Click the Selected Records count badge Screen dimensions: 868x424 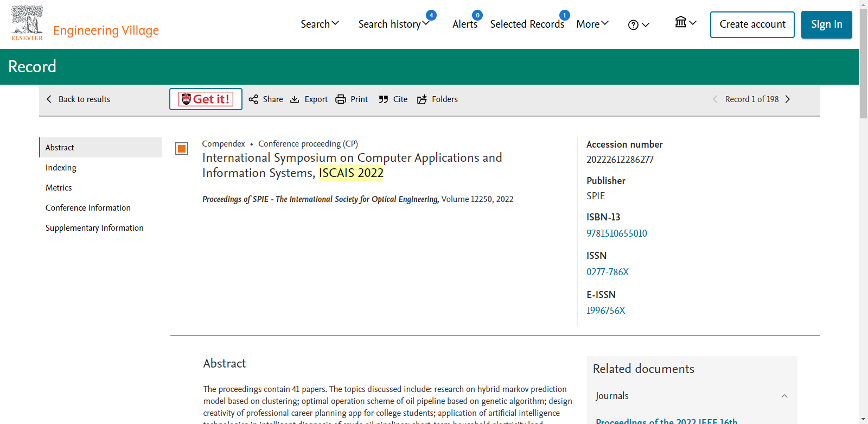pos(565,15)
